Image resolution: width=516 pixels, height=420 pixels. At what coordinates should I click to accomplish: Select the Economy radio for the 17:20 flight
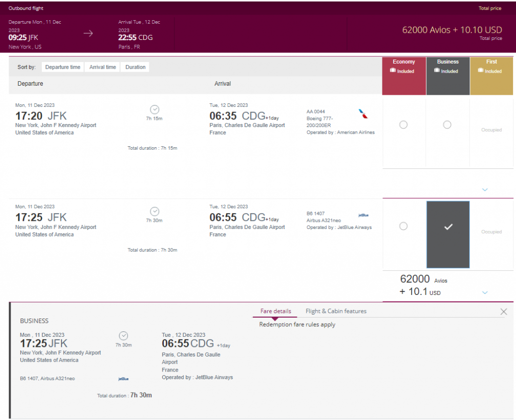pyautogui.click(x=403, y=125)
